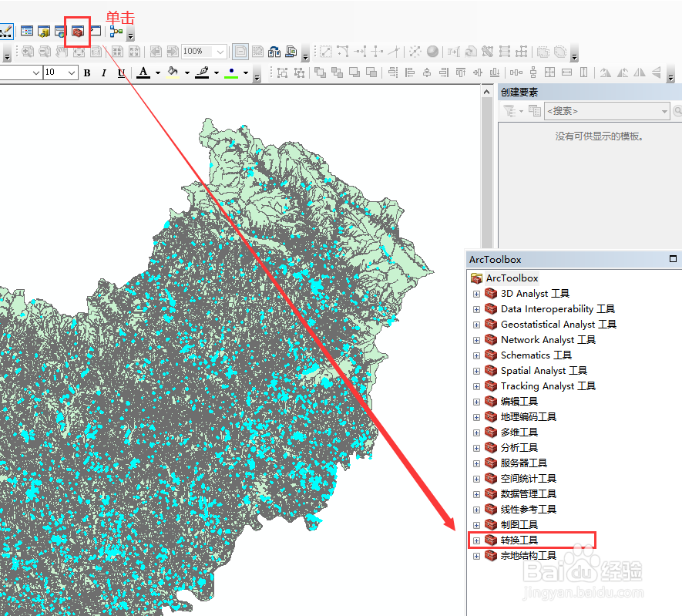Apply underline text formatting

point(121,72)
